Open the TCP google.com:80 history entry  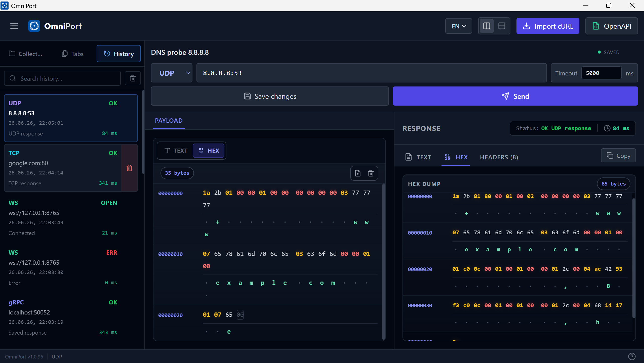pyautogui.click(x=63, y=168)
